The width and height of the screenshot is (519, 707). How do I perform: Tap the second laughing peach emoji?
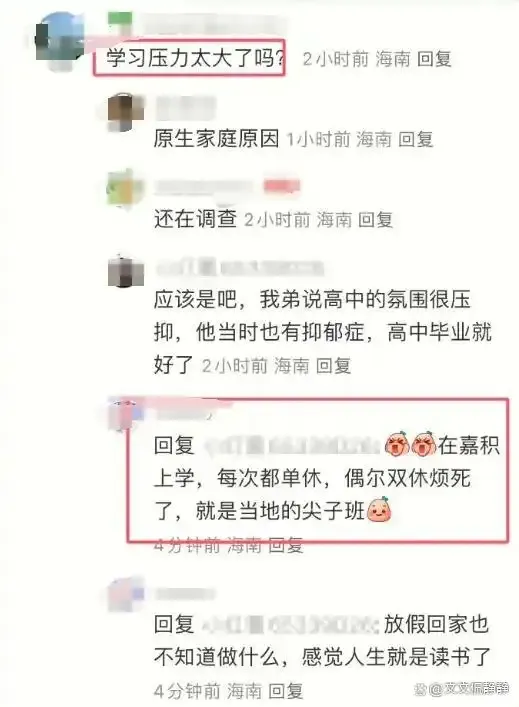tap(424, 445)
